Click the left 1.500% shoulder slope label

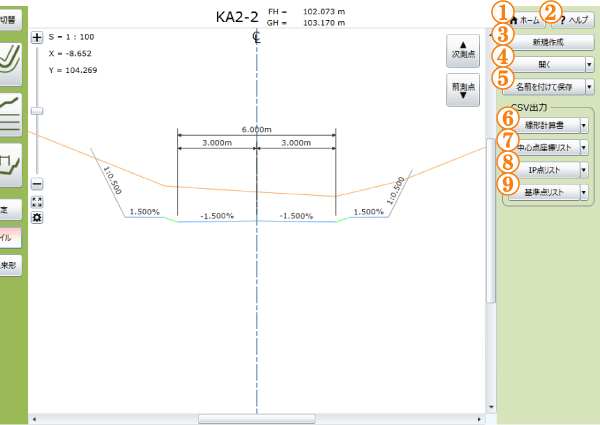click(x=145, y=212)
